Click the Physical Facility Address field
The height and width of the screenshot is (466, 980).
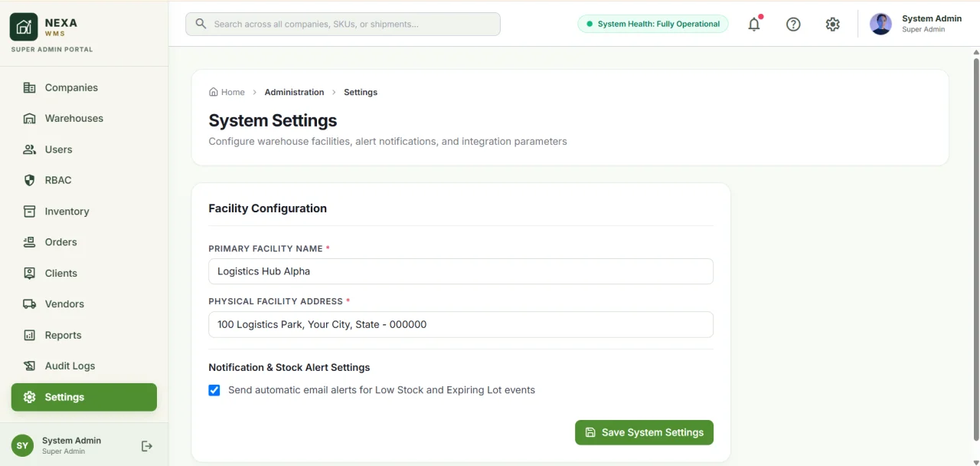pyautogui.click(x=461, y=324)
